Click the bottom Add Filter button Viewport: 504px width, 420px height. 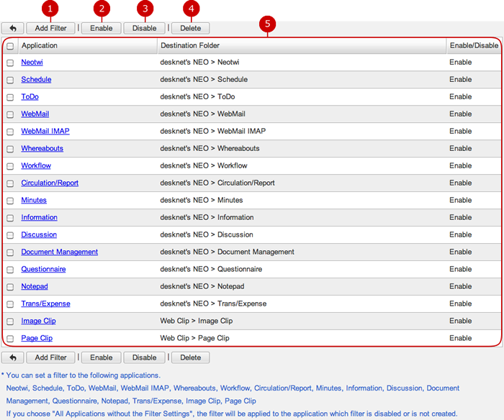50,357
